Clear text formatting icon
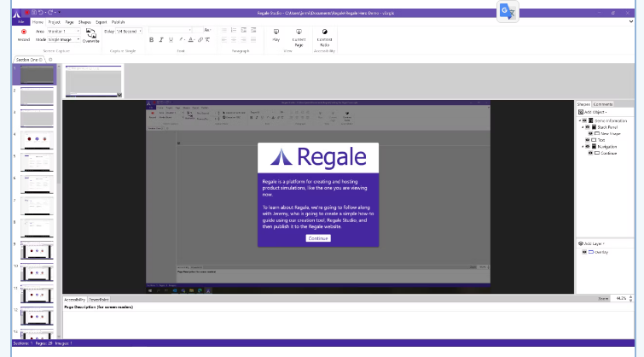644x357 pixels. pyautogui.click(x=207, y=40)
